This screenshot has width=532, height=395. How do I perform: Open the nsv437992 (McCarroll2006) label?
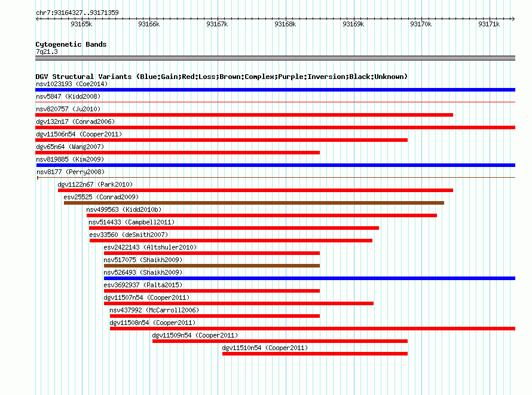[x=154, y=310]
